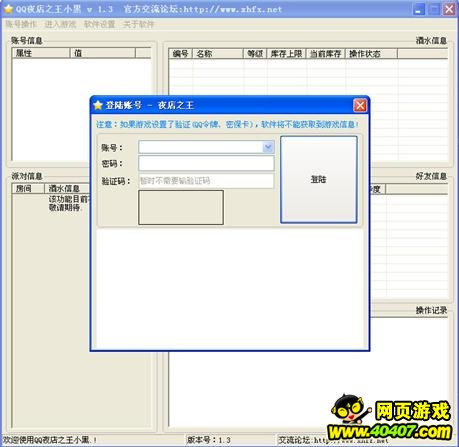Click the star icon in login dialog title
Viewport: 459px width, 447px height.
click(98, 105)
